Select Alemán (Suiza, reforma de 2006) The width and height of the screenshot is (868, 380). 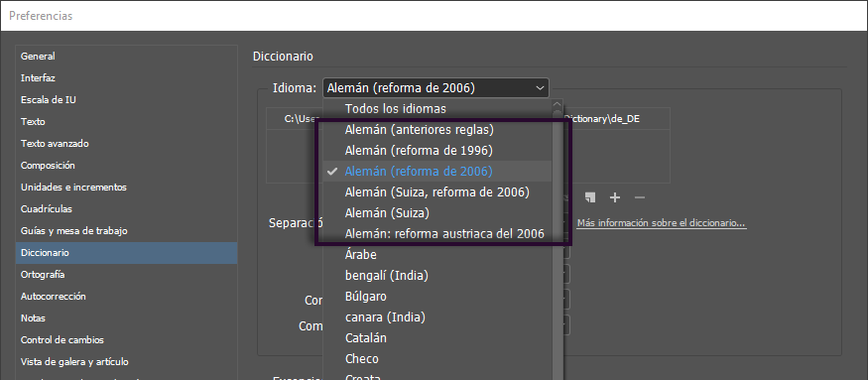[436, 192]
